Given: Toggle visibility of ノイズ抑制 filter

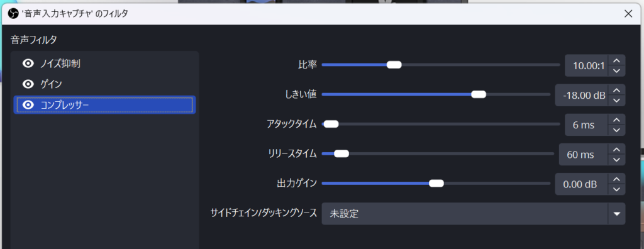Looking at the screenshot, I should (x=28, y=64).
